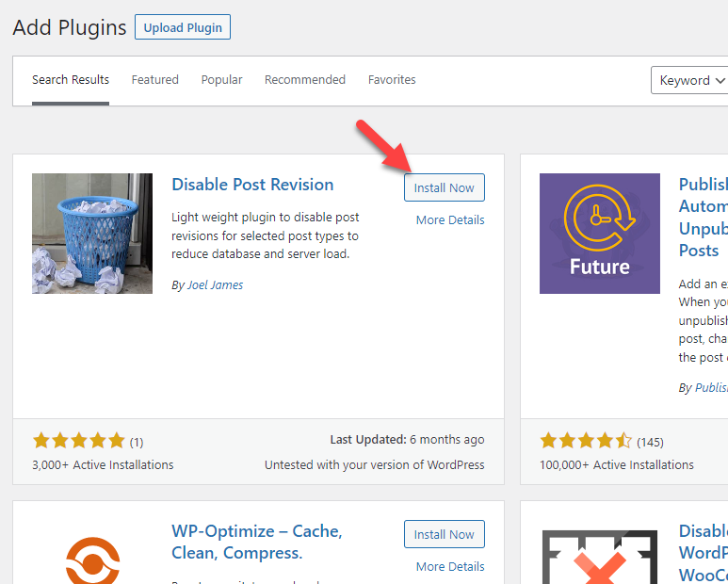This screenshot has height=584, width=728.
Task: Open More Details for Disable Post Revision
Action: [450, 220]
